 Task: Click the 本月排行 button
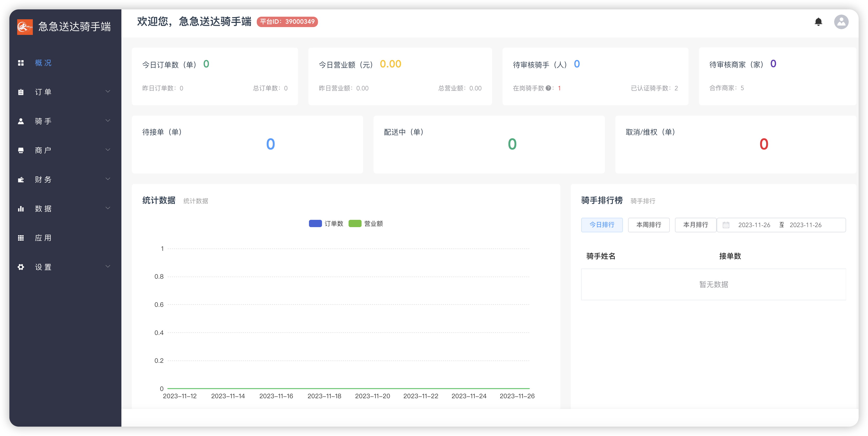point(696,225)
